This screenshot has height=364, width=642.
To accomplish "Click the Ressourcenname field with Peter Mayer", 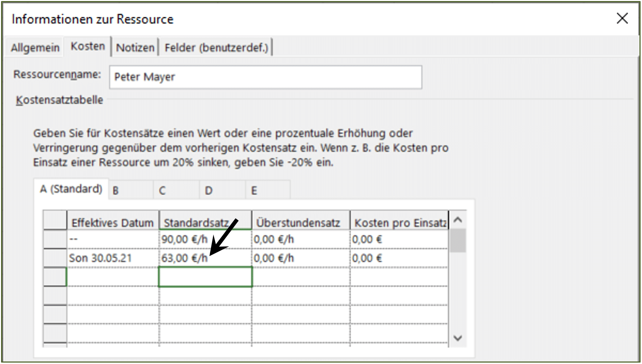I will point(266,77).
